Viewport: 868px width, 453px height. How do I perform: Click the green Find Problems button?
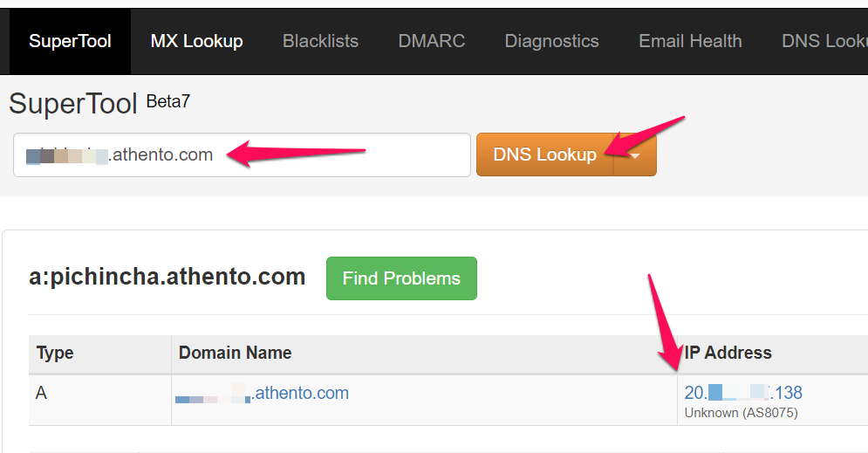pos(401,278)
